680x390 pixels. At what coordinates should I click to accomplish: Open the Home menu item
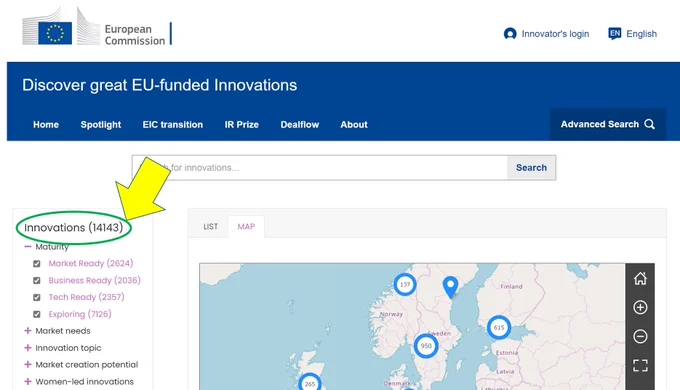click(46, 125)
